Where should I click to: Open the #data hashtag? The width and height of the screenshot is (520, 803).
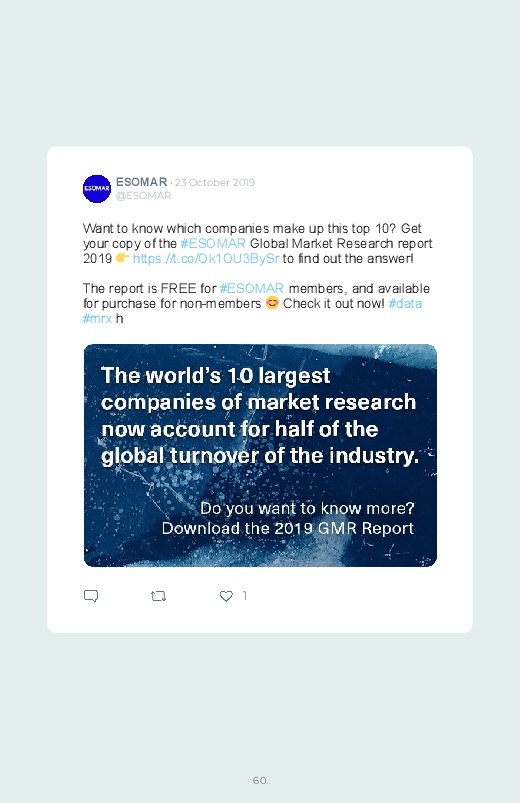click(x=405, y=304)
